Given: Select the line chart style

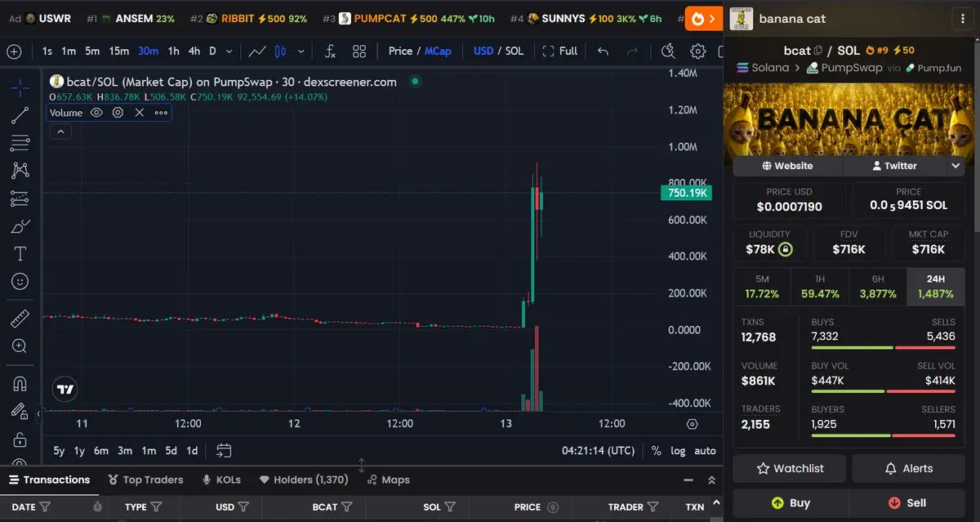Looking at the screenshot, I should click(257, 51).
